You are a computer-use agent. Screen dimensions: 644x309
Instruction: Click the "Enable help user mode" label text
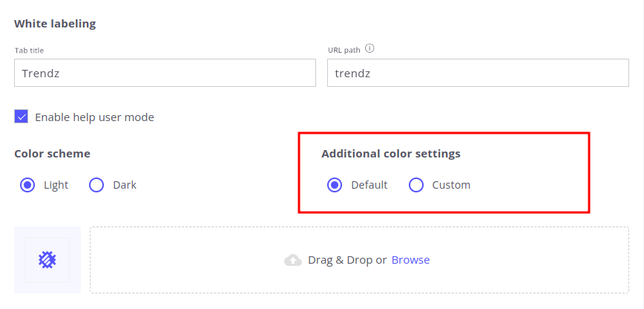94,117
